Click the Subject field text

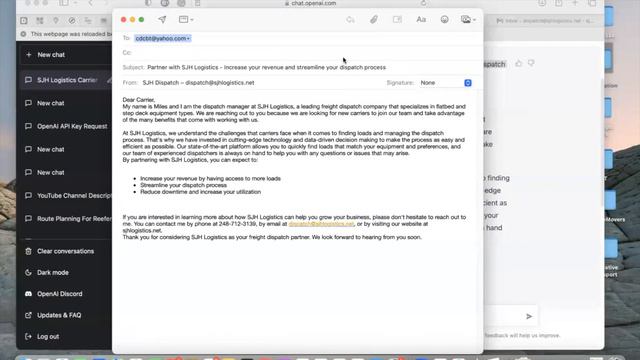(267, 67)
